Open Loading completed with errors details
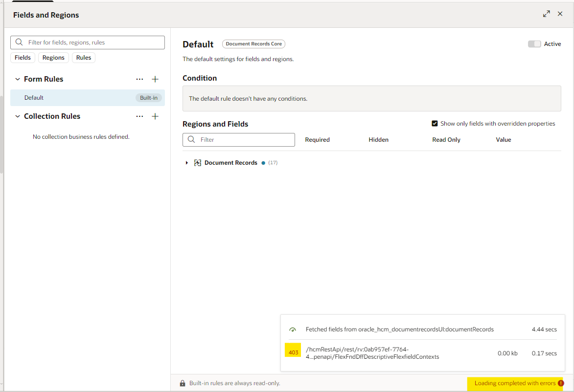 click(x=513, y=383)
